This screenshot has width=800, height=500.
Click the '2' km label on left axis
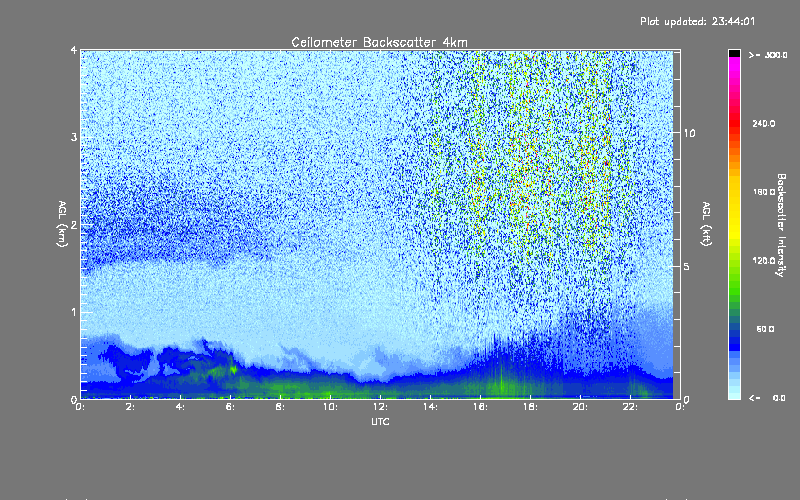pyautogui.click(x=74, y=224)
